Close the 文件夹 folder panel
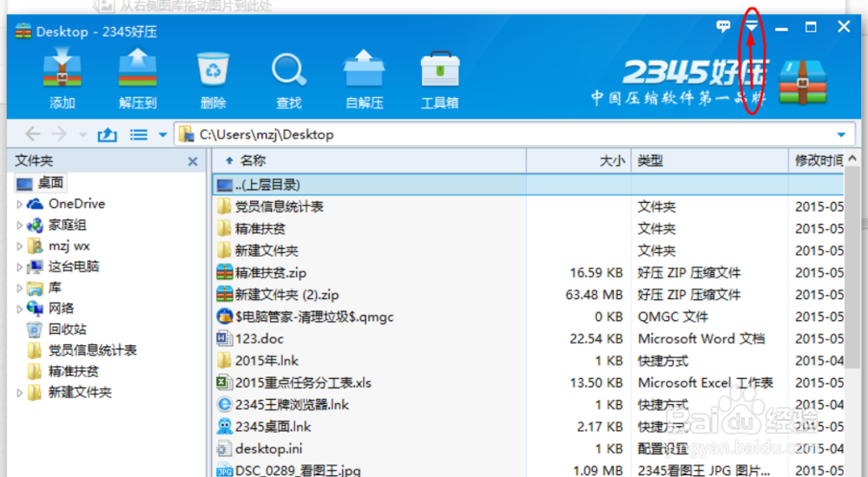Screen dimensions: 868x477 pos(193,161)
